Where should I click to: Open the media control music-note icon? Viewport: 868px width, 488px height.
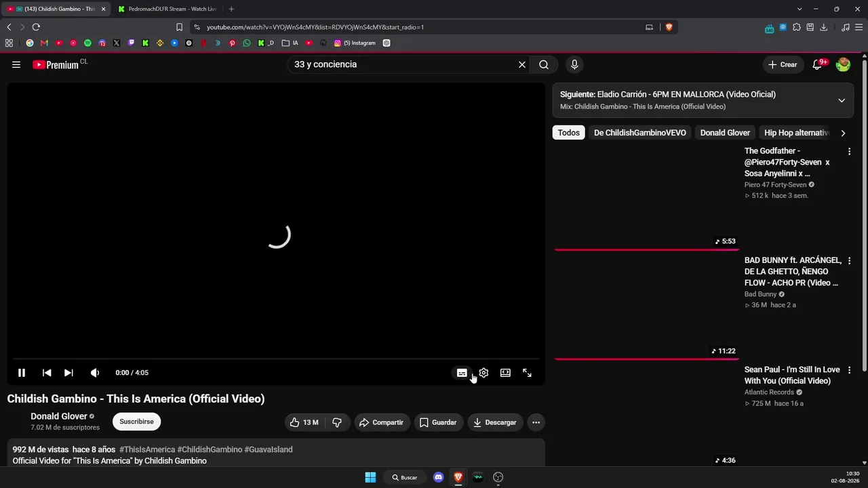tap(845, 27)
